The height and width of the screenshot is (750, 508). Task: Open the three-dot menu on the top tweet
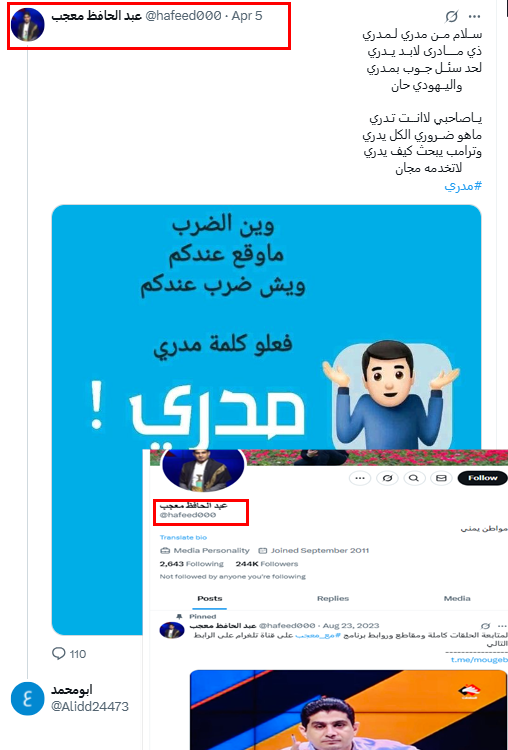[474, 17]
